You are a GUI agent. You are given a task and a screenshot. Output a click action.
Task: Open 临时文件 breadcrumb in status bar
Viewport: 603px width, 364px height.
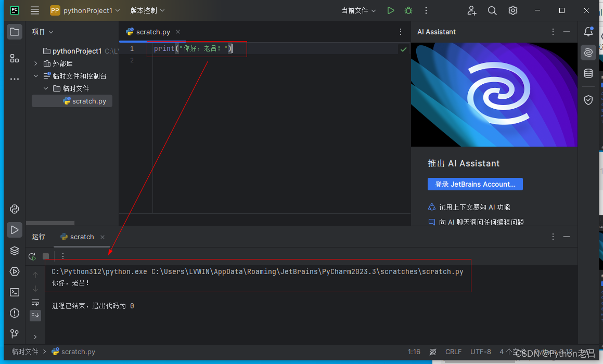[x=24, y=352]
